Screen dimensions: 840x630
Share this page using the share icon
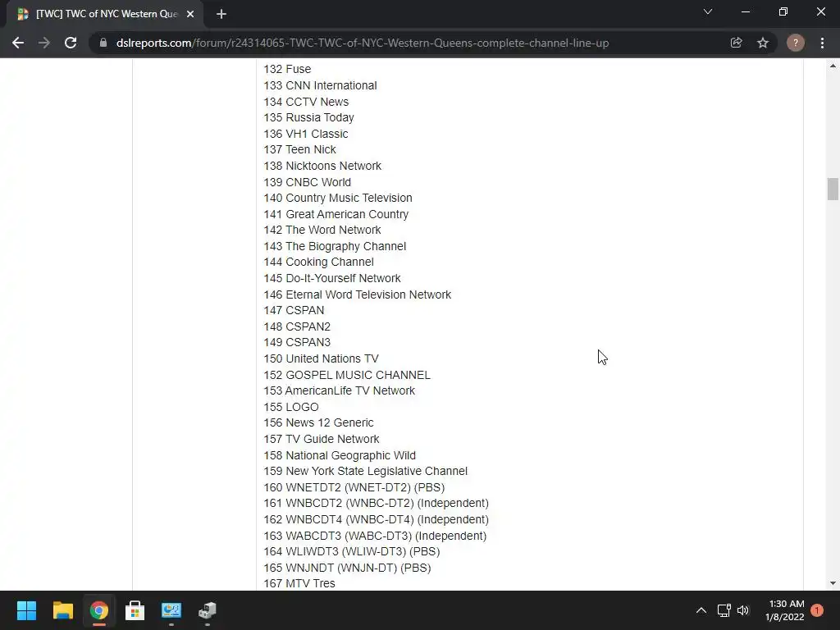click(736, 43)
